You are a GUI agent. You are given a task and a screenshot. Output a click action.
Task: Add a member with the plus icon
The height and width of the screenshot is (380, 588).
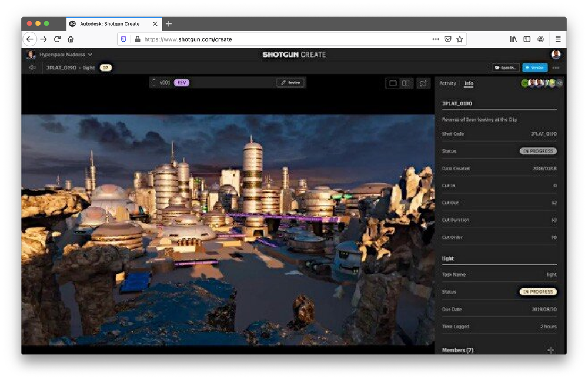pyautogui.click(x=550, y=350)
